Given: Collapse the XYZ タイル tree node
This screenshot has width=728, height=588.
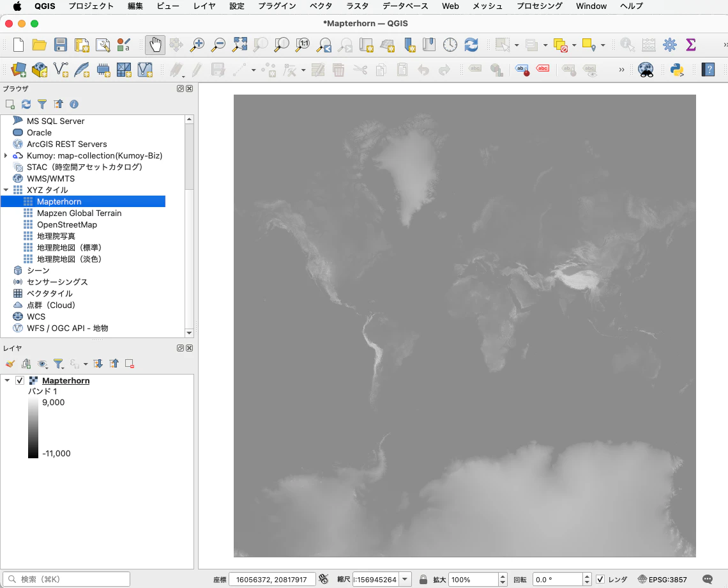Looking at the screenshot, I should 6,190.
